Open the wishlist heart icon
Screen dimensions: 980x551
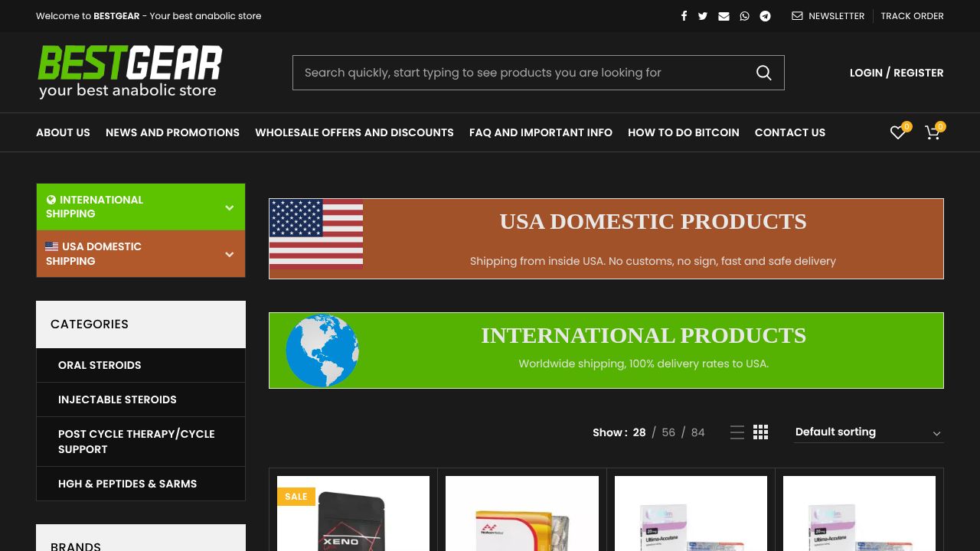(897, 132)
